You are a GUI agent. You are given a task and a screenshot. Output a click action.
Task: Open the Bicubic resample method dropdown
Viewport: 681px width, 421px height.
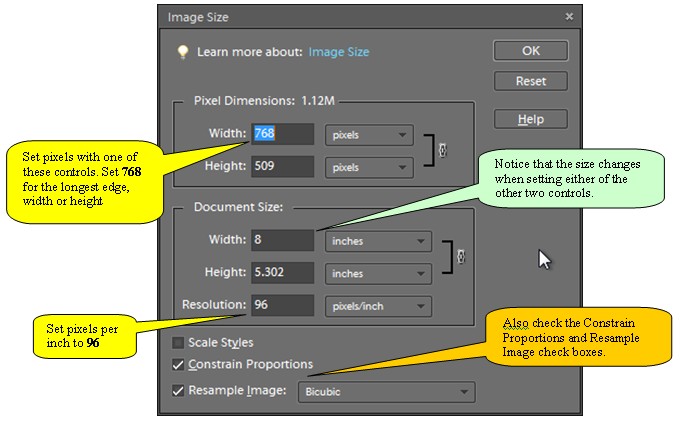point(387,392)
